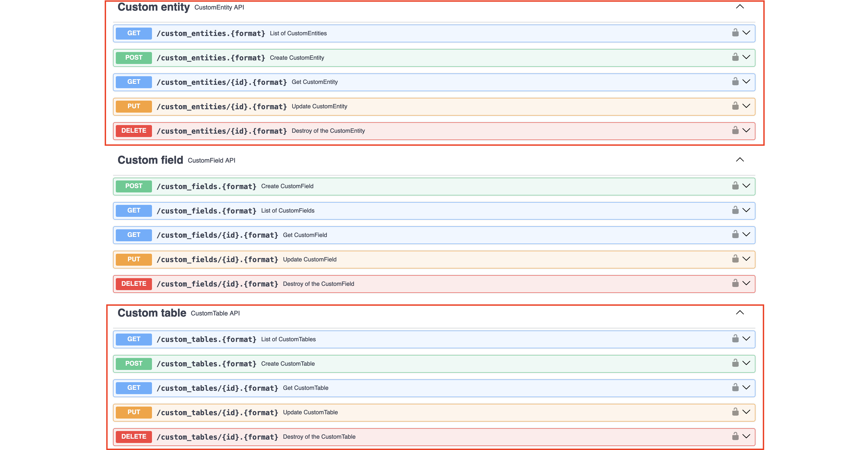Click lock icon on GET /custom_entities.{format} row
The width and height of the screenshot is (868, 450).
(x=735, y=33)
